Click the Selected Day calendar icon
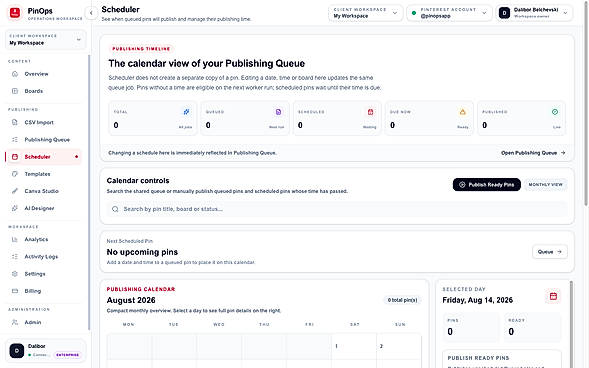Screen dimensions: 589x368 pos(553,296)
